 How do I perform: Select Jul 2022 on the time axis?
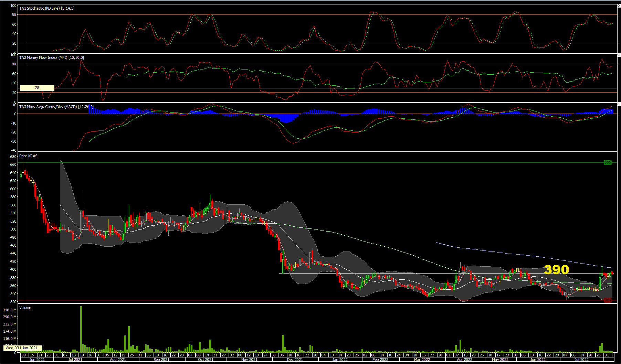582,360
